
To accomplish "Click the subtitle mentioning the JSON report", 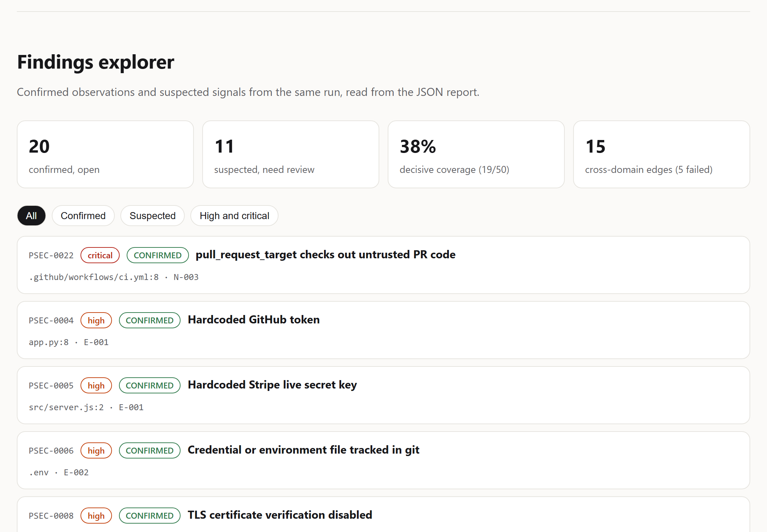I will 248,92.
